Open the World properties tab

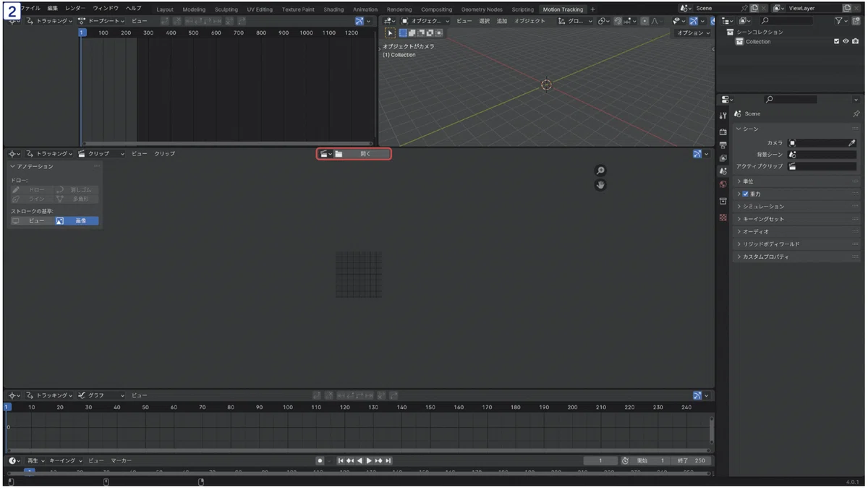723,184
